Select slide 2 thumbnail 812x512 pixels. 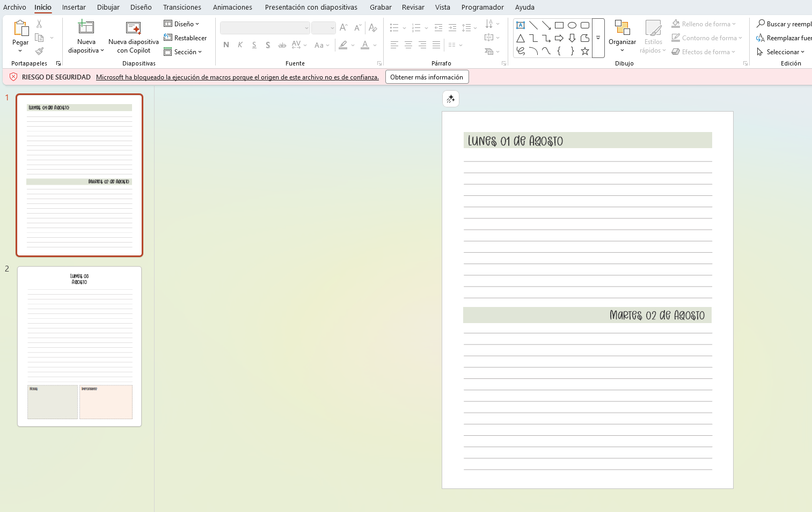[79, 347]
